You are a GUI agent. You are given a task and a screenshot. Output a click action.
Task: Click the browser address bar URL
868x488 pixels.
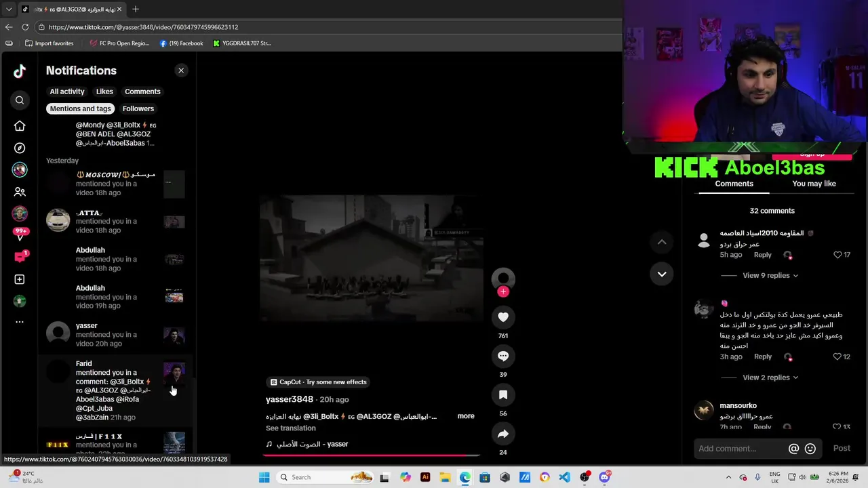143,27
